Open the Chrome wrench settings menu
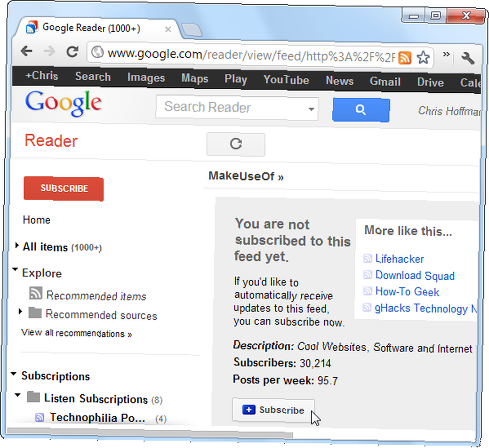 pos(467,58)
